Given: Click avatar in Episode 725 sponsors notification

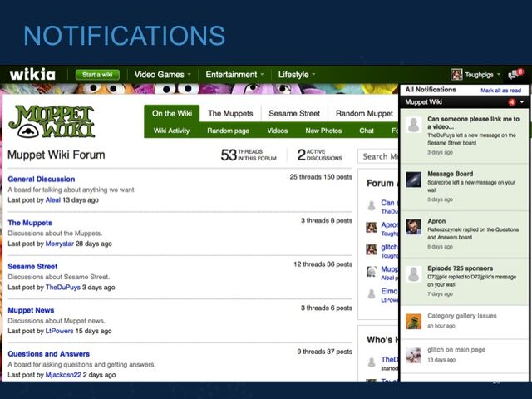Looking at the screenshot, I should coord(414,273).
